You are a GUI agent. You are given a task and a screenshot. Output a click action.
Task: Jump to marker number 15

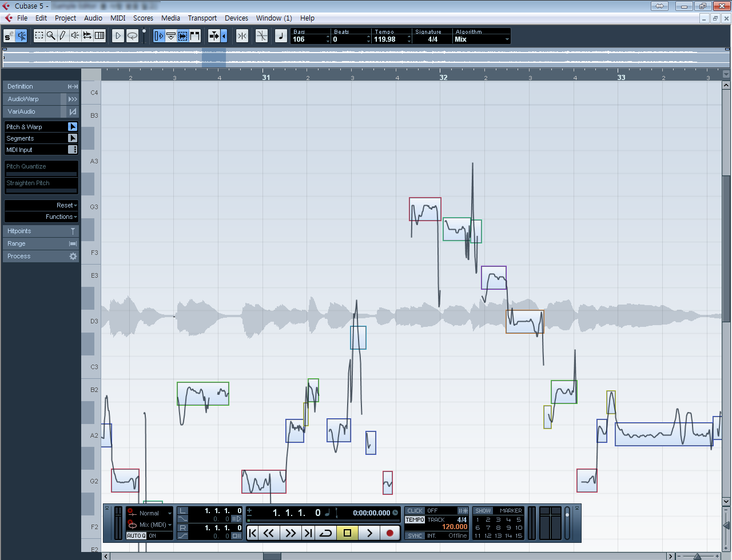519,536
